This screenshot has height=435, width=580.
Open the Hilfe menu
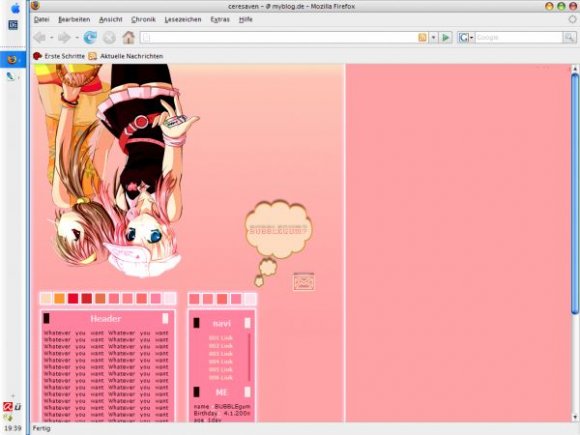pos(246,19)
